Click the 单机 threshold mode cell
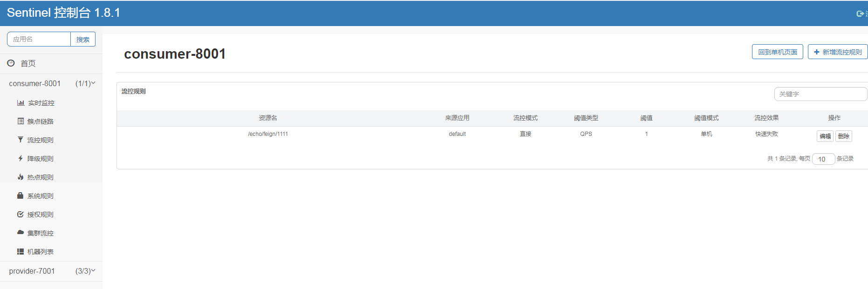This screenshot has width=868, height=289. click(706, 134)
